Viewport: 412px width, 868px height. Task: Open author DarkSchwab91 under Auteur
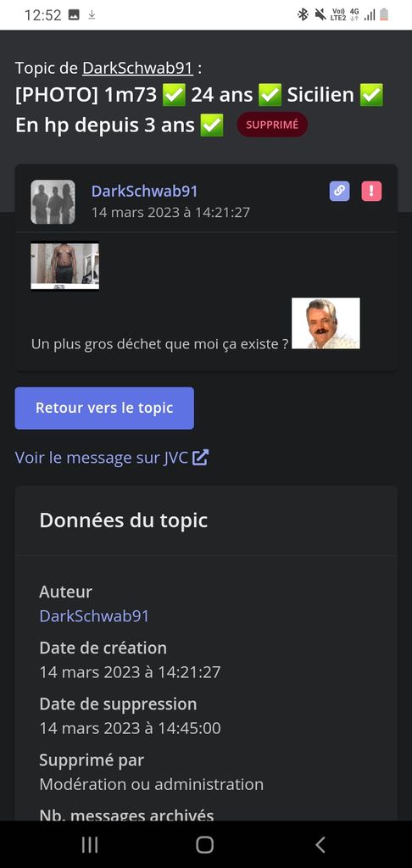[94, 616]
